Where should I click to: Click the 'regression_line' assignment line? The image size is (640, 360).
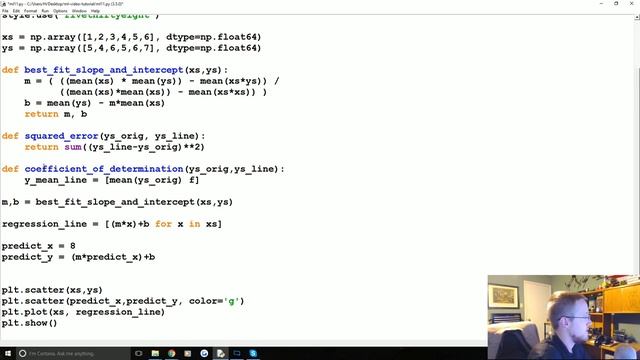click(x=112, y=224)
